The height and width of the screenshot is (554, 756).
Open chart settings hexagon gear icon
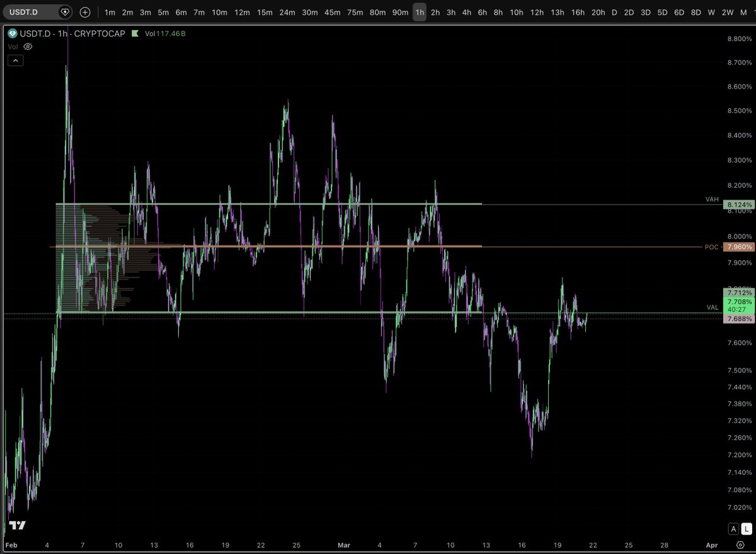coord(740,545)
